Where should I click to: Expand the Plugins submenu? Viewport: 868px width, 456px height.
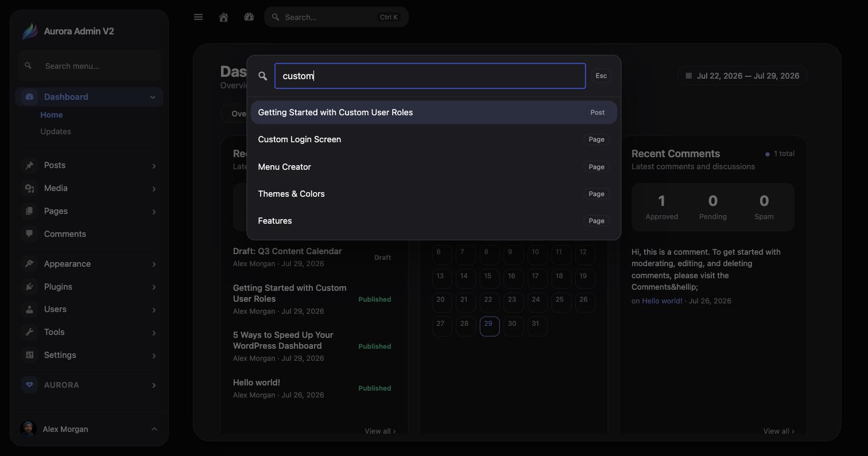154,287
